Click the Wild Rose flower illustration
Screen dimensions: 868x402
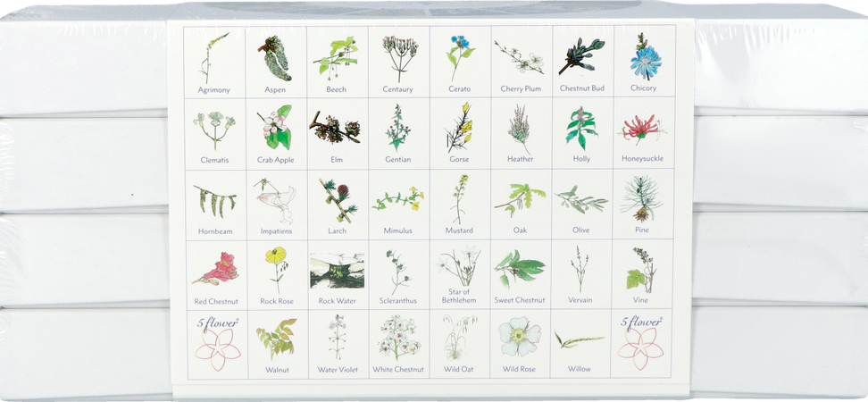pyautogui.click(x=519, y=337)
